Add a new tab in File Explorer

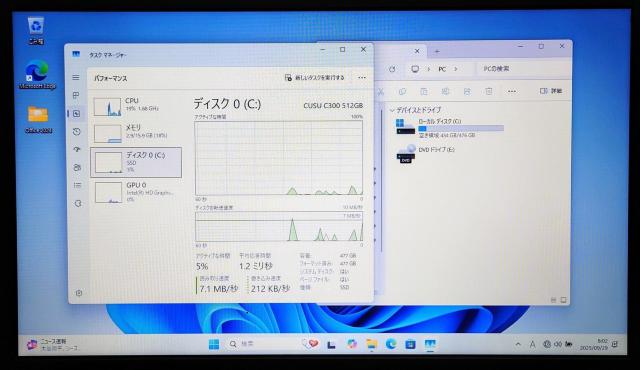click(x=437, y=51)
